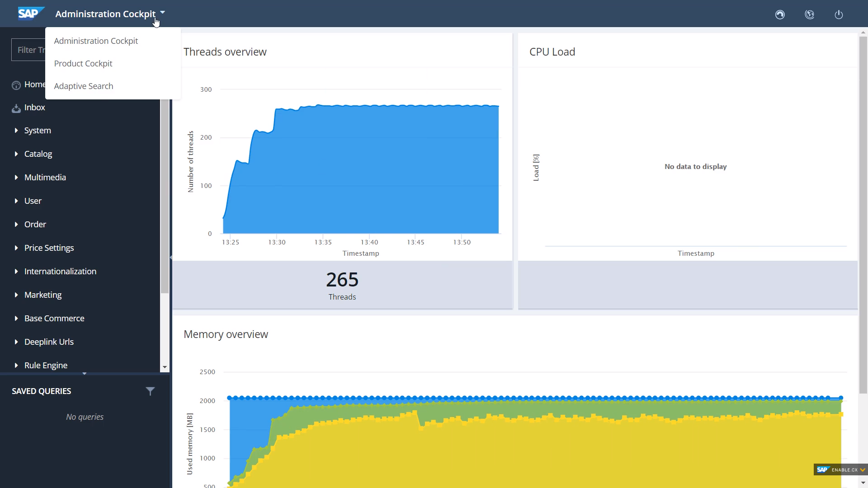Choose Adaptive Search in the menu
868x488 pixels.
coord(83,86)
